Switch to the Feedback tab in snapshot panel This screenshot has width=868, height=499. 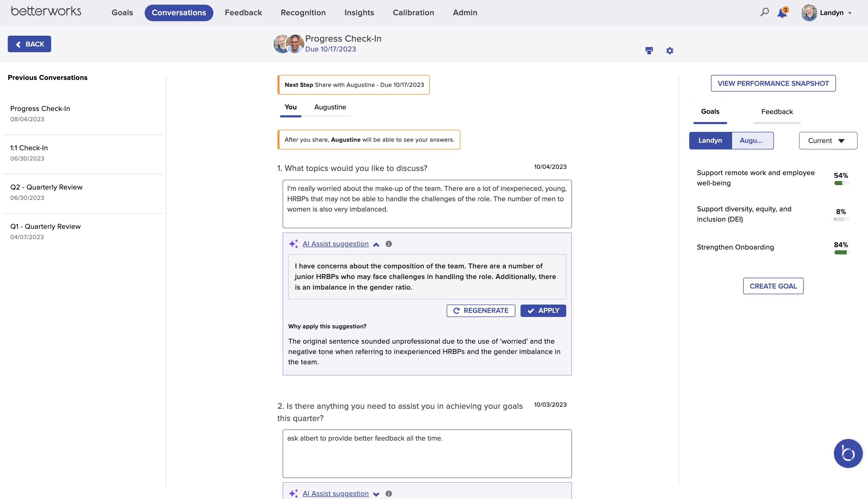click(777, 111)
